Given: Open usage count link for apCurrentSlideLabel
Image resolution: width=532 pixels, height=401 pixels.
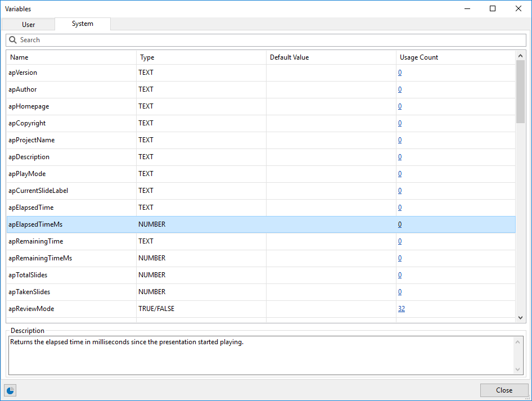Looking at the screenshot, I should pyautogui.click(x=400, y=191).
